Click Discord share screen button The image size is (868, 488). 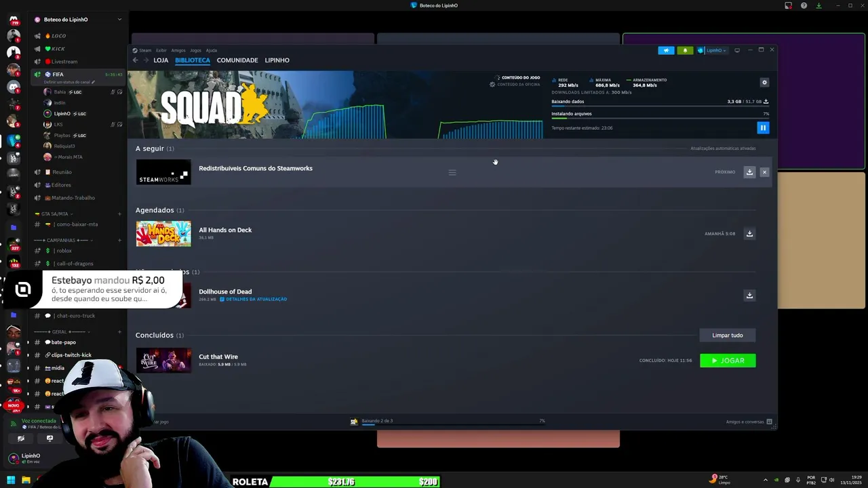50,439
